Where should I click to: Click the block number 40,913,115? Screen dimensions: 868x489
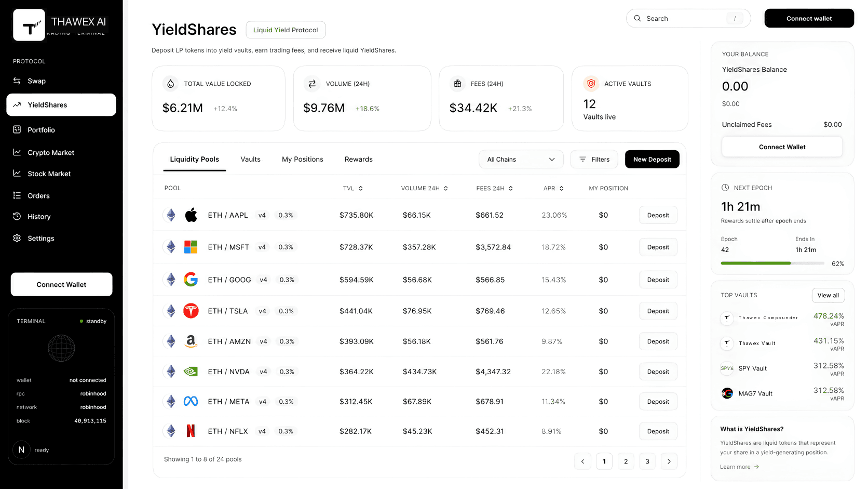point(90,421)
